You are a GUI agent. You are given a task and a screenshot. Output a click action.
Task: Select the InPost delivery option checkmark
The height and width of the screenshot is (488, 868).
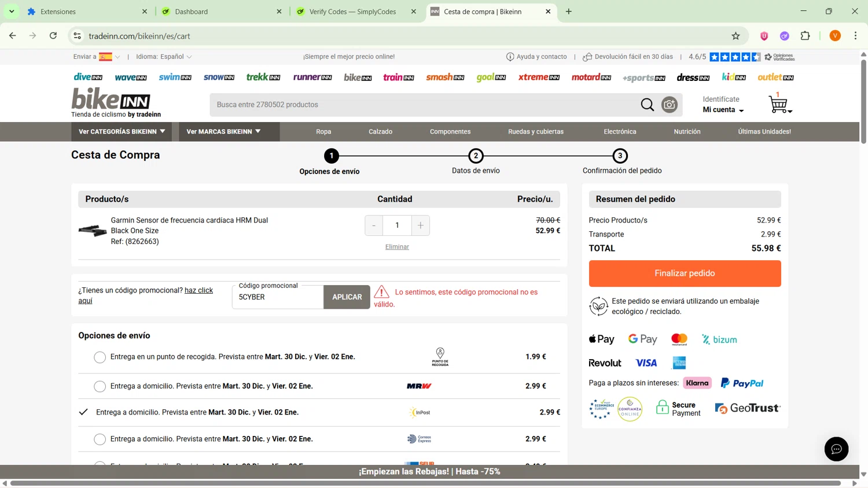83,412
